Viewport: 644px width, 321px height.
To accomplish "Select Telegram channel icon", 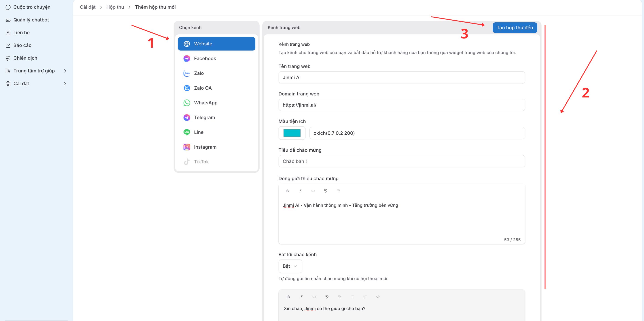I will [x=187, y=118].
